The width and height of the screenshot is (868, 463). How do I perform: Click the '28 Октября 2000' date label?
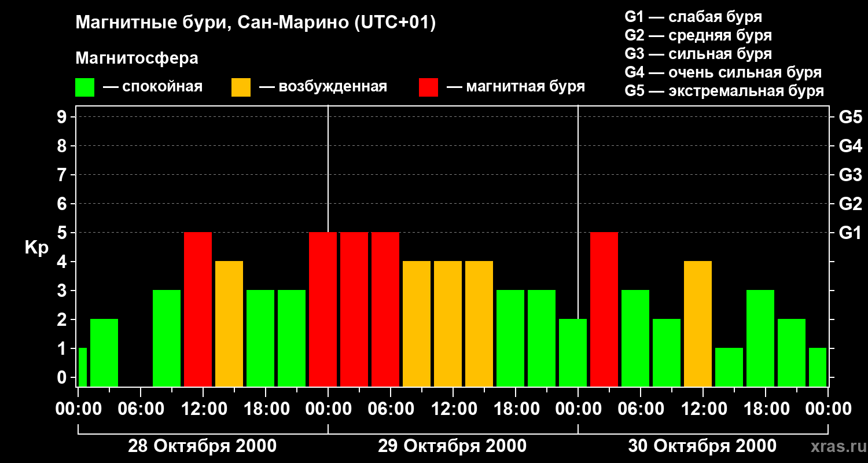(202, 446)
